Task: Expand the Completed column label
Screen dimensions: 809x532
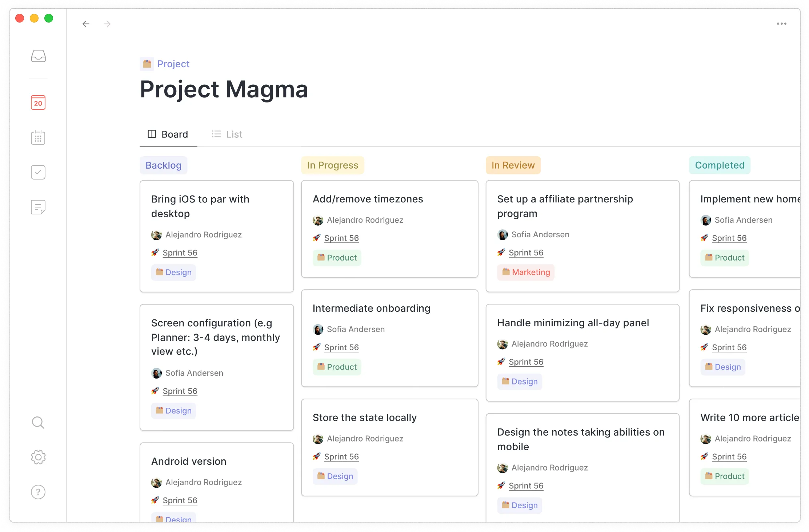Action: tap(719, 165)
